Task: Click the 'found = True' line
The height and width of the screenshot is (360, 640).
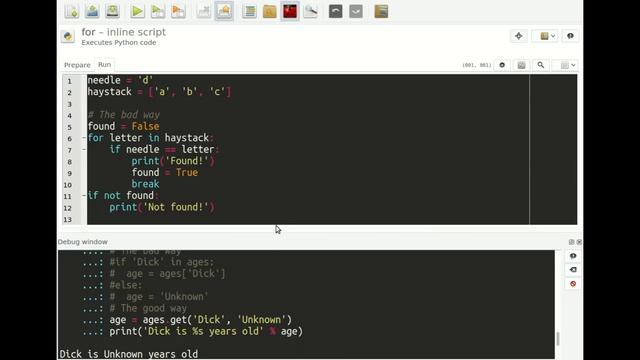Action: (164, 172)
